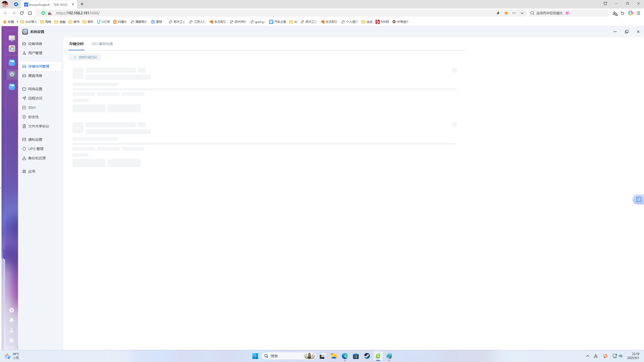The height and width of the screenshot is (362, 644).
Task: Click the user profile icon in dock
Action: [x=12, y=330]
